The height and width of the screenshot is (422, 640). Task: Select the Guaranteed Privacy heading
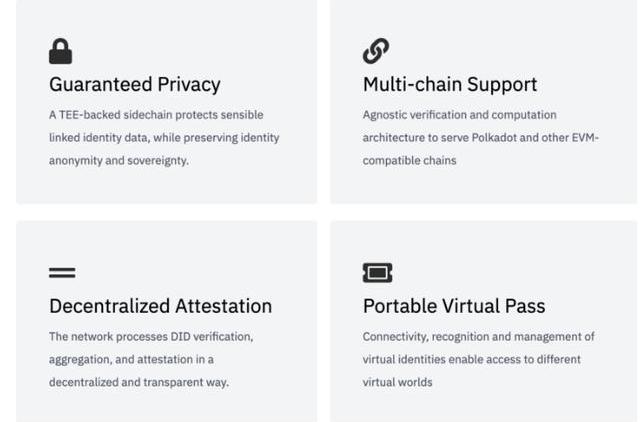135,84
